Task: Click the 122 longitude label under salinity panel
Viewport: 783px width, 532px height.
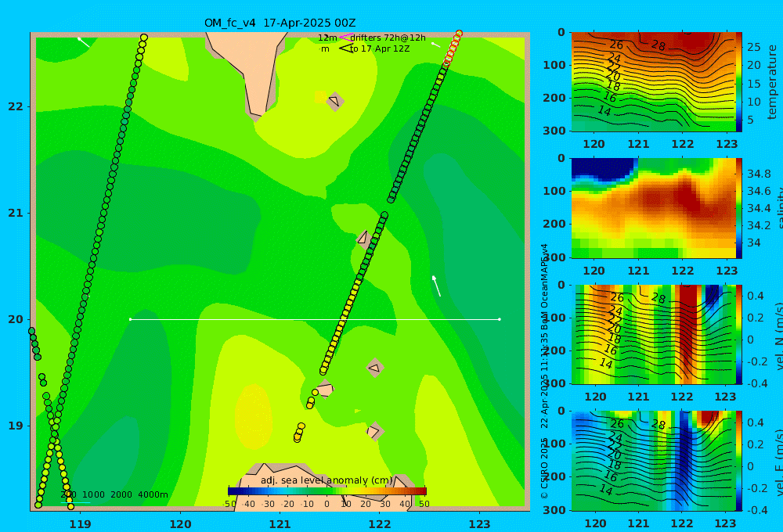Action: click(x=682, y=271)
